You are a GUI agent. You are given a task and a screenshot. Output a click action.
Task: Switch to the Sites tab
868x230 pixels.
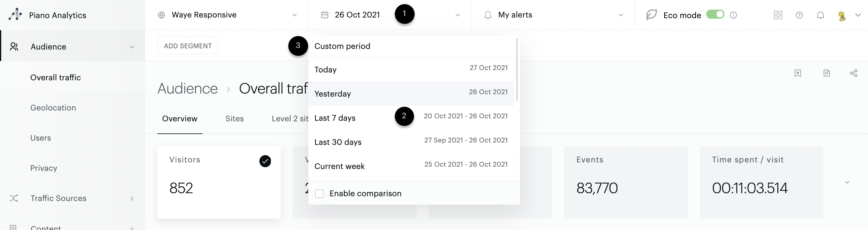[234, 119]
